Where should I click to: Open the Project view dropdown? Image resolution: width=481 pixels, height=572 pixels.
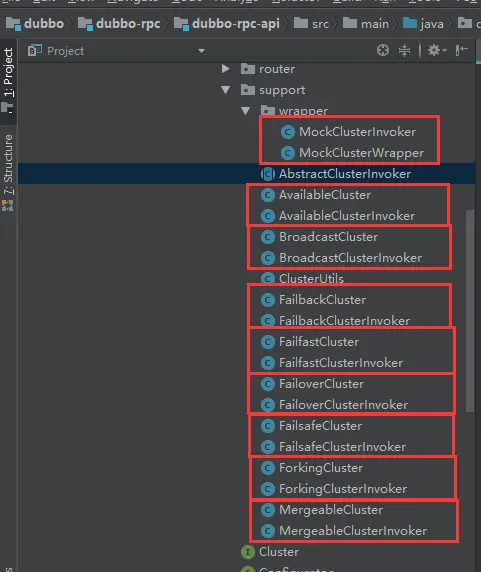coord(201,51)
